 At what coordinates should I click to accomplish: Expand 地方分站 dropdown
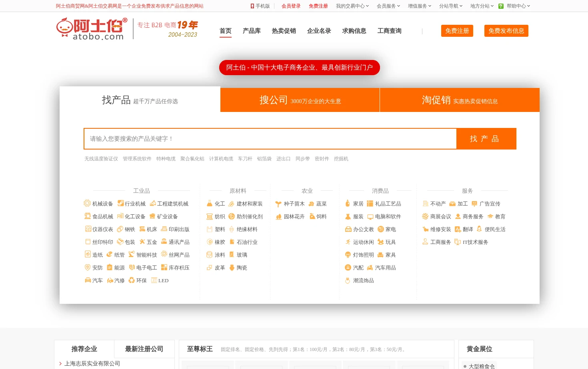coord(482,6)
